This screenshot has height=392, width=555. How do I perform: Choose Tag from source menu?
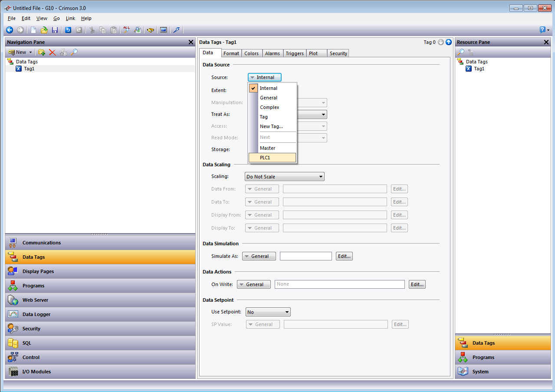pos(272,117)
